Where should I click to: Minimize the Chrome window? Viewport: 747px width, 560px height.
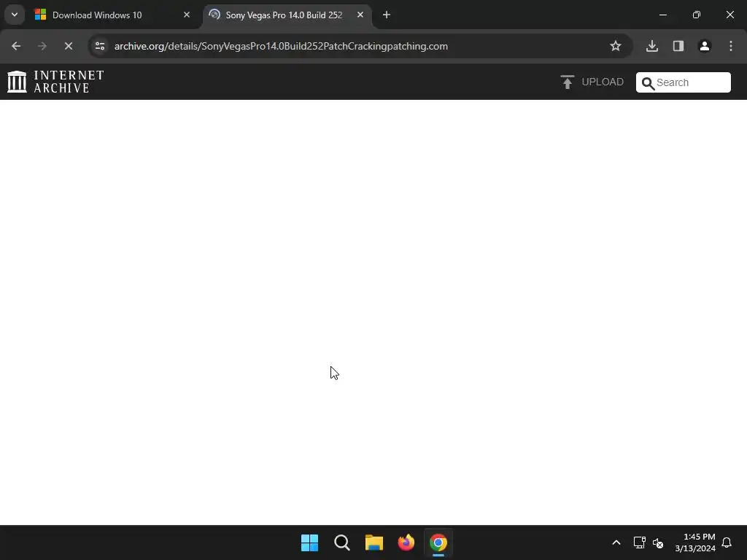pyautogui.click(x=662, y=15)
